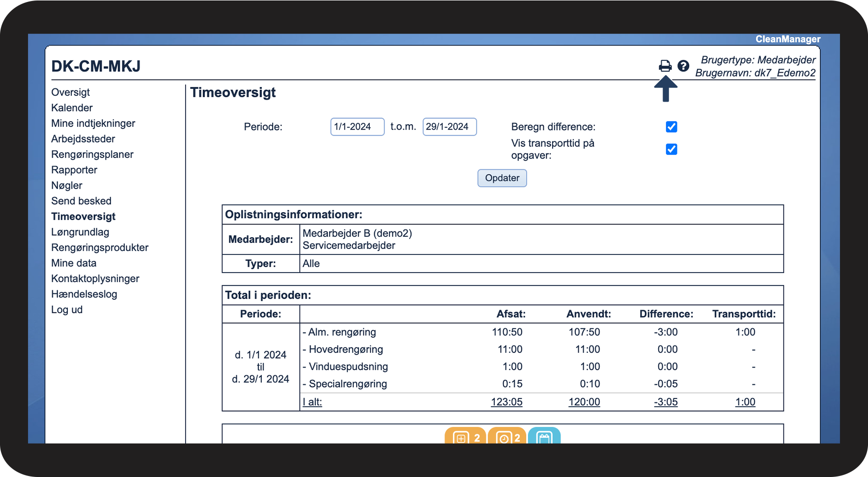This screenshot has width=868, height=477.
Task: Click Log ud to sign out
Action: point(67,310)
